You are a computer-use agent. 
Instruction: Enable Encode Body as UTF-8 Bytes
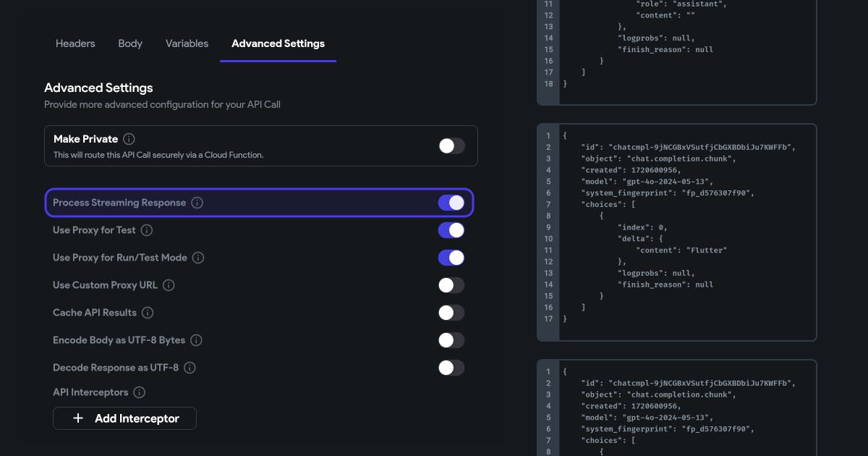pos(451,340)
